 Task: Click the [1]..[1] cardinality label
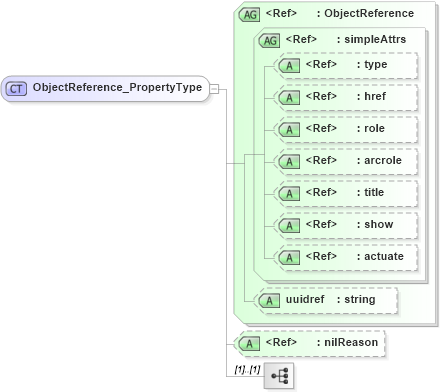point(247,369)
